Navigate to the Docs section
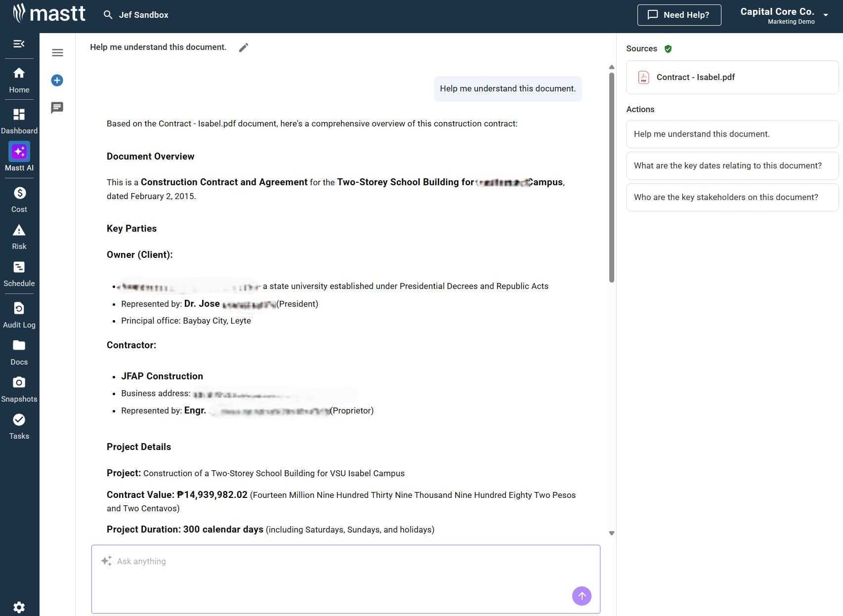Viewport: 843px width, 616px height. pos(19,352)
